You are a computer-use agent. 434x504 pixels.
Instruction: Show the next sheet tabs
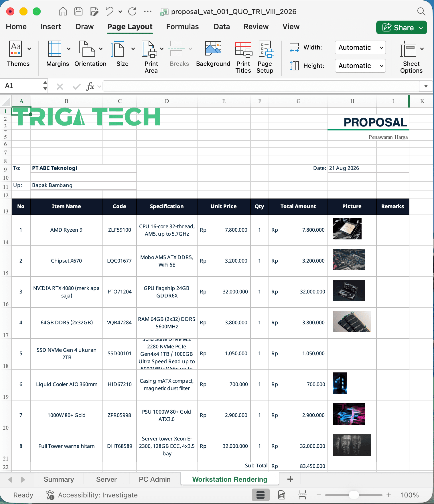23,479
